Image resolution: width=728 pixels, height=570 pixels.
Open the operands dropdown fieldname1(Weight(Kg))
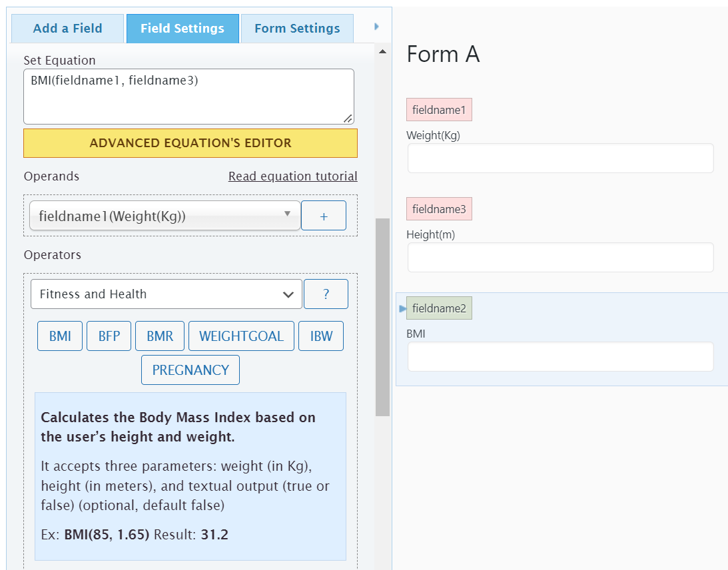pyautogui.click(x=165, y=216)
